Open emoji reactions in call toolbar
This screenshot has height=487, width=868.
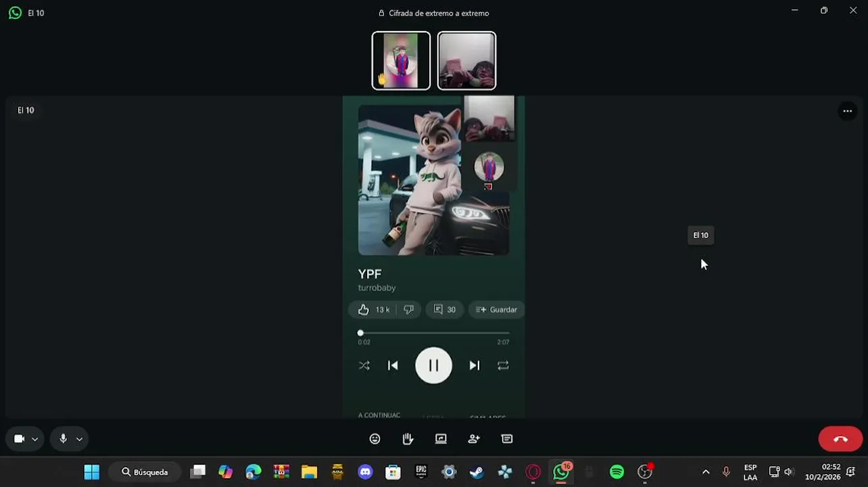(x=375, y=439)
